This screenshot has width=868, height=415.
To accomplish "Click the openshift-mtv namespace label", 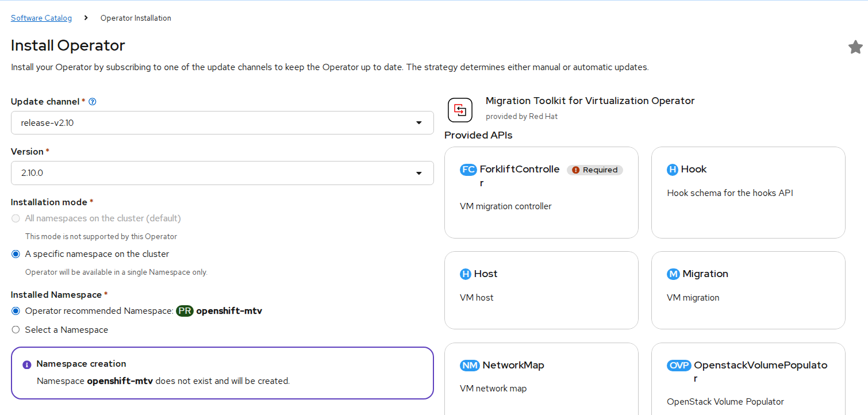I will (229, 311).
